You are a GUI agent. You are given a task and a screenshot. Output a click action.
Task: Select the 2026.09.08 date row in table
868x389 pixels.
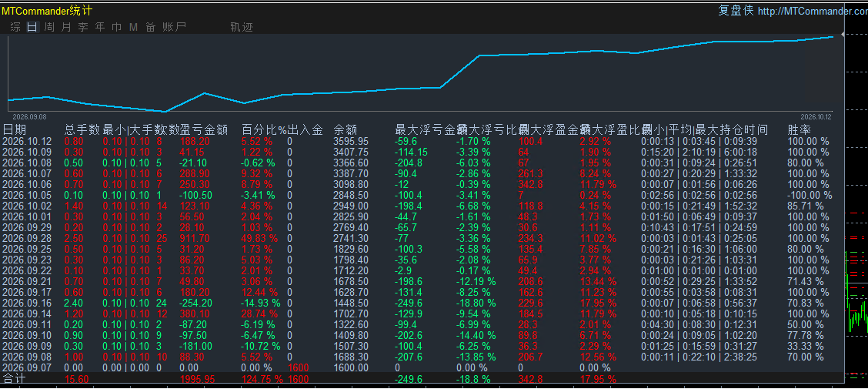click(27, 357)
